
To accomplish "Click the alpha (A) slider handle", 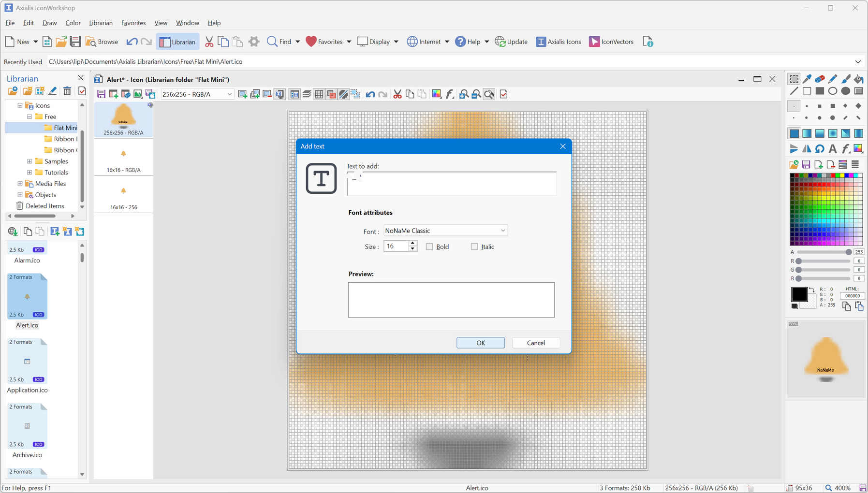I will (849, 252).
